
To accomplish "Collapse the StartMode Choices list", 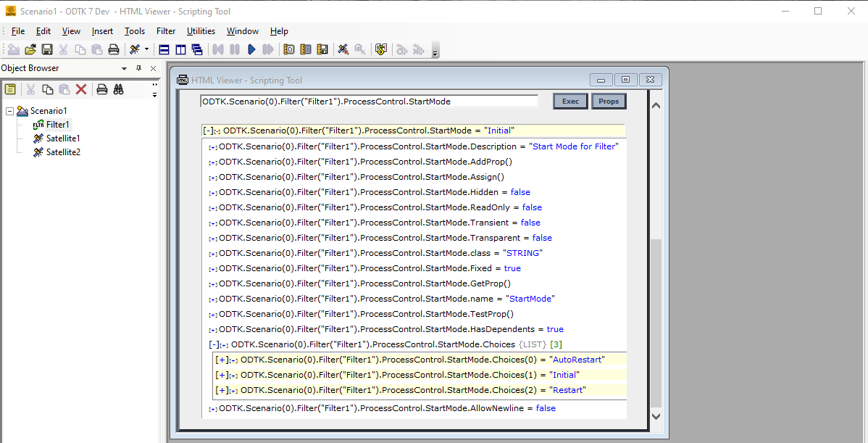I will click(x=214, y=344).
